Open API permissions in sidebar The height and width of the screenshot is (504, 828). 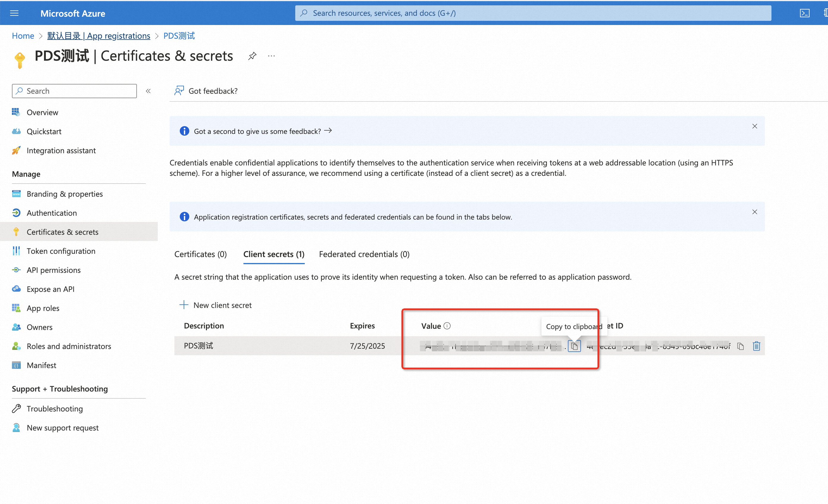[x=54, y=270]
